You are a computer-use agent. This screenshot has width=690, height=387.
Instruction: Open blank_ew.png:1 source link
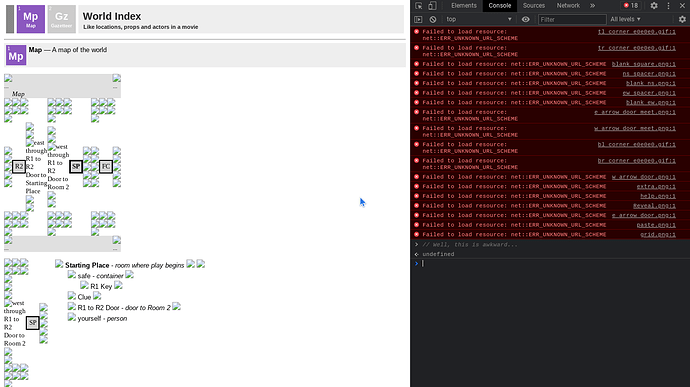point(650,103)
